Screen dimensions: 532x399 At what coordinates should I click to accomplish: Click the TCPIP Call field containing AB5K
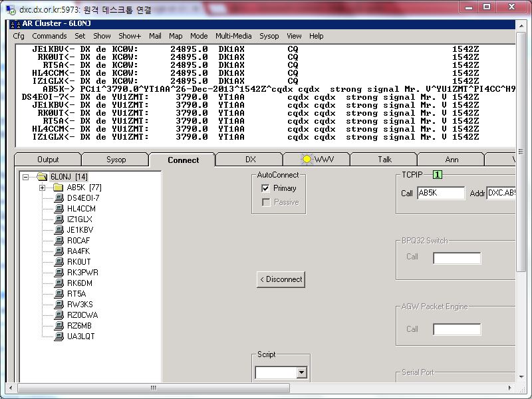pyautogui.click(x=441, y=193)
